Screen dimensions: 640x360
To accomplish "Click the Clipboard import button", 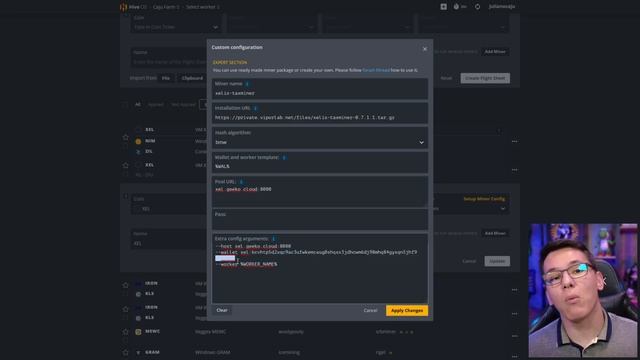I will [x=192, y=78].
